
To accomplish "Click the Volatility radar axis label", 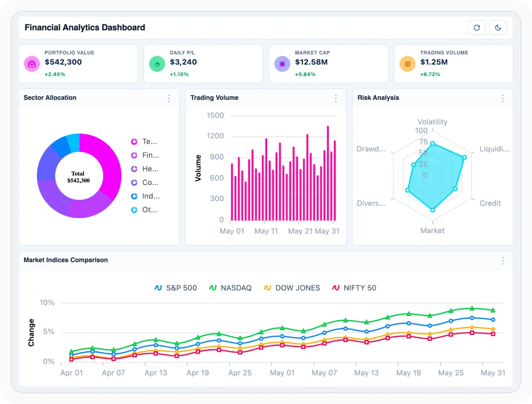I will pos(432,122).
